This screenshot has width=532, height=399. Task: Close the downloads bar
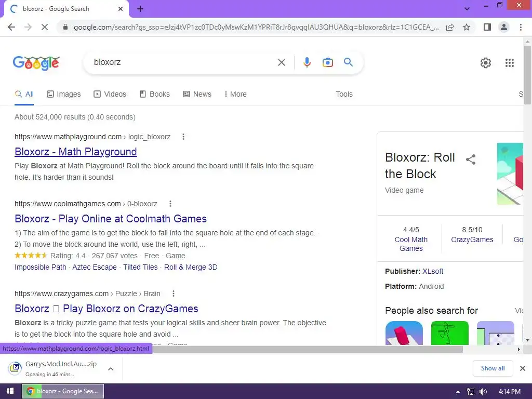coord(523,368)
